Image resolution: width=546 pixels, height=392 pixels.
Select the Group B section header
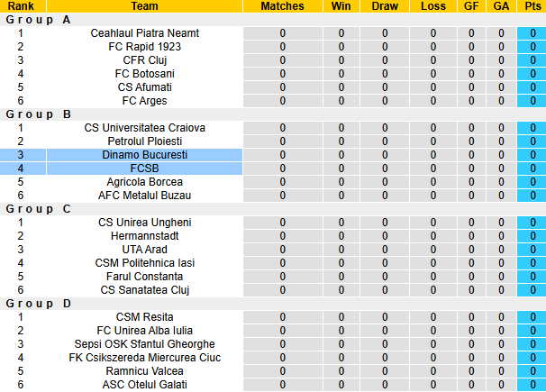tap(39, 114)
